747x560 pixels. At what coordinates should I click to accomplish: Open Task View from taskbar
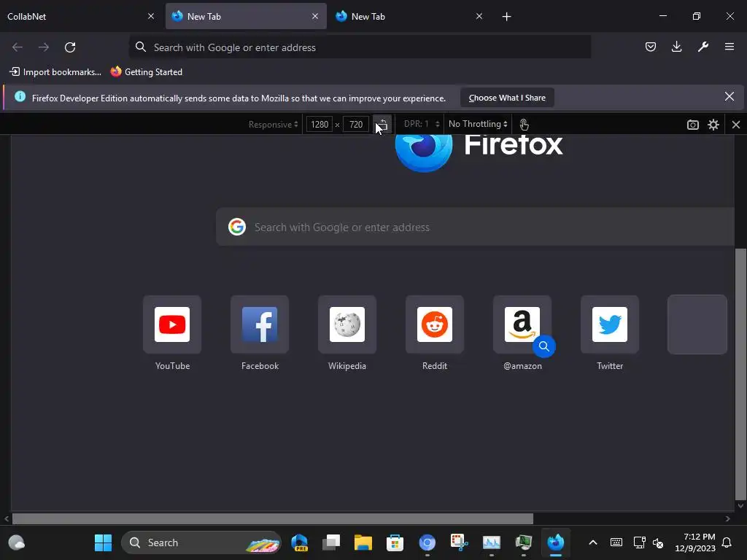click(x=331, y=542)
